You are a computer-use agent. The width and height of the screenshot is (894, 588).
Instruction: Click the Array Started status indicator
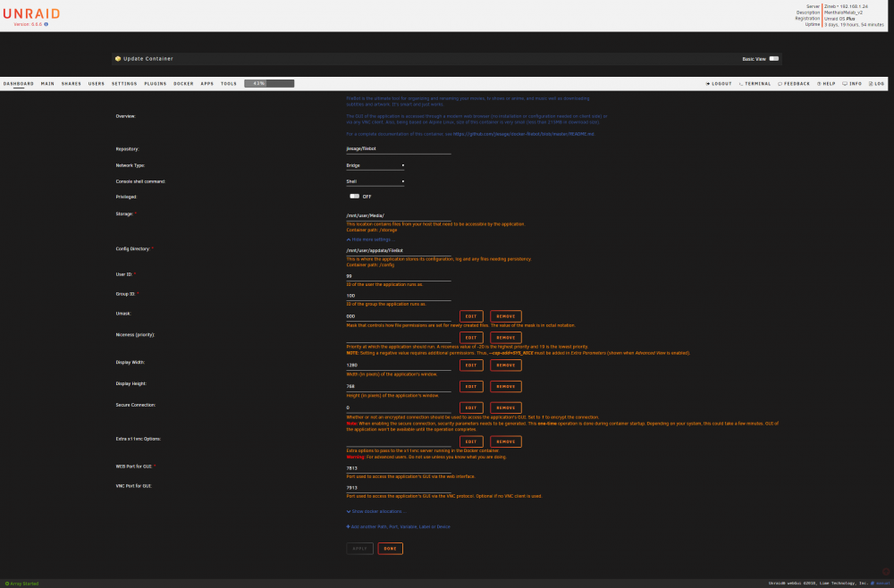pos(21,584)
